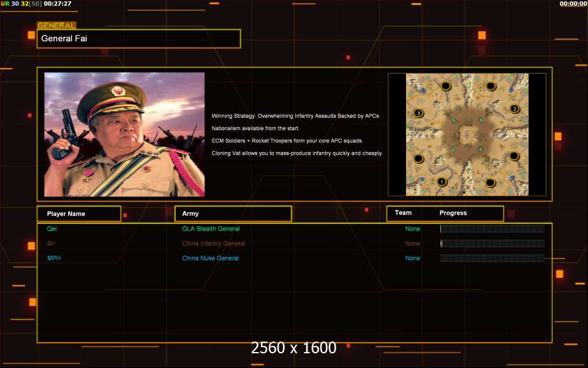Click the [50] value in the status bar
The height and width of the screenshot is (368, 588).
(36, 4)
